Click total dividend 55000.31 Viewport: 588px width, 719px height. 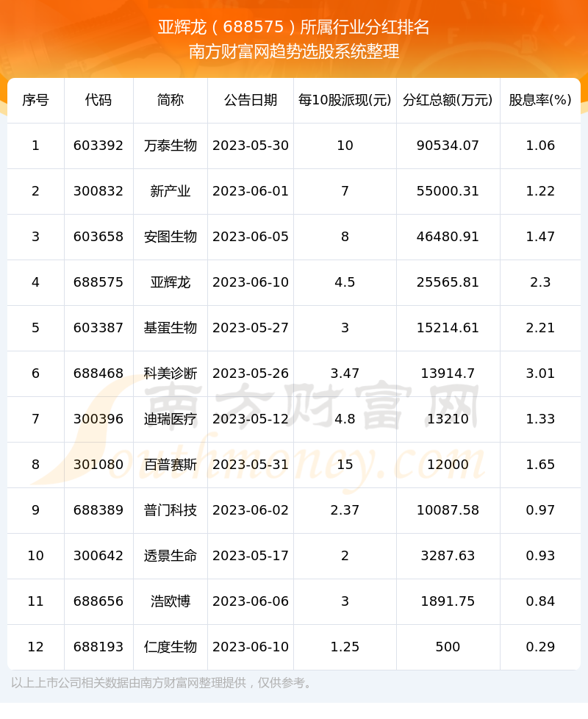(x=448, y=190)
